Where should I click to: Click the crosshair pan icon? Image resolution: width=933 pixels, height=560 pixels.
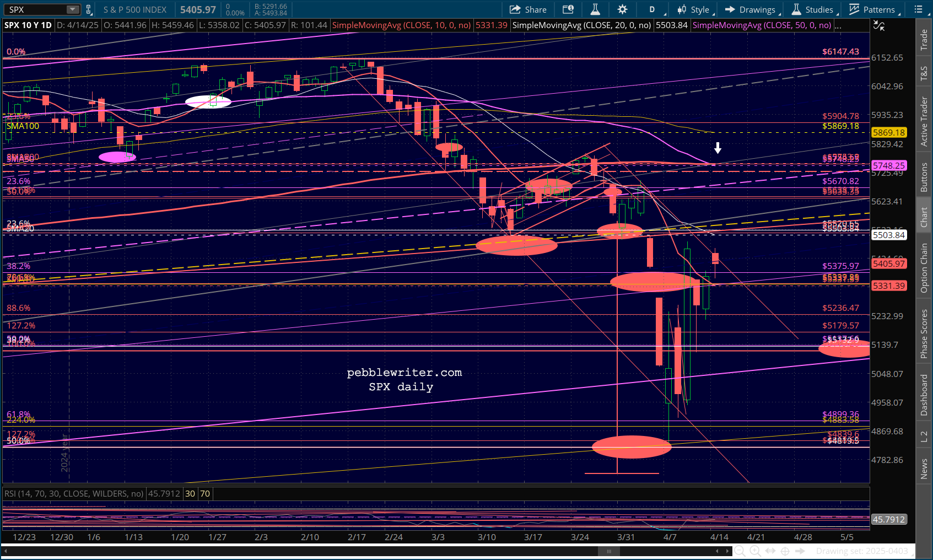[x=785, y=551]
